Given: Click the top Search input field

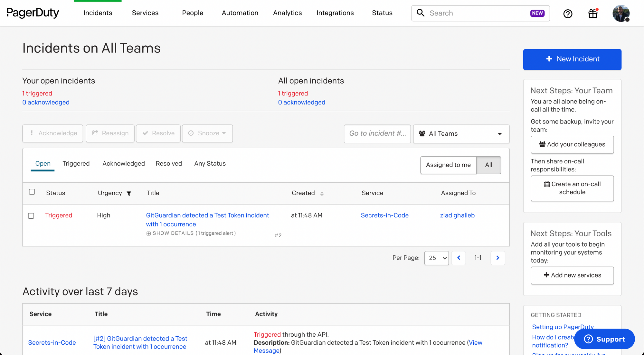Looking at the screenshot, I should (x=480, y=13).
